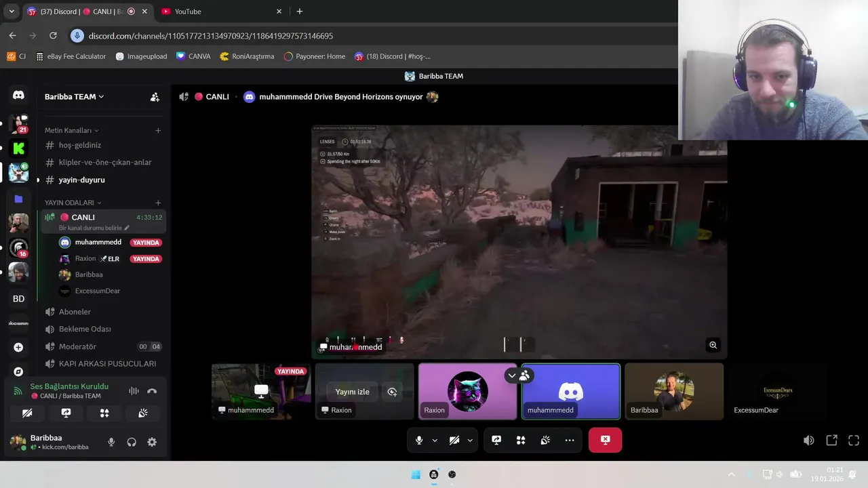Click the invite members icon beside Baribba TEAM
Screen dimensions: 868x488
point(155,97)
